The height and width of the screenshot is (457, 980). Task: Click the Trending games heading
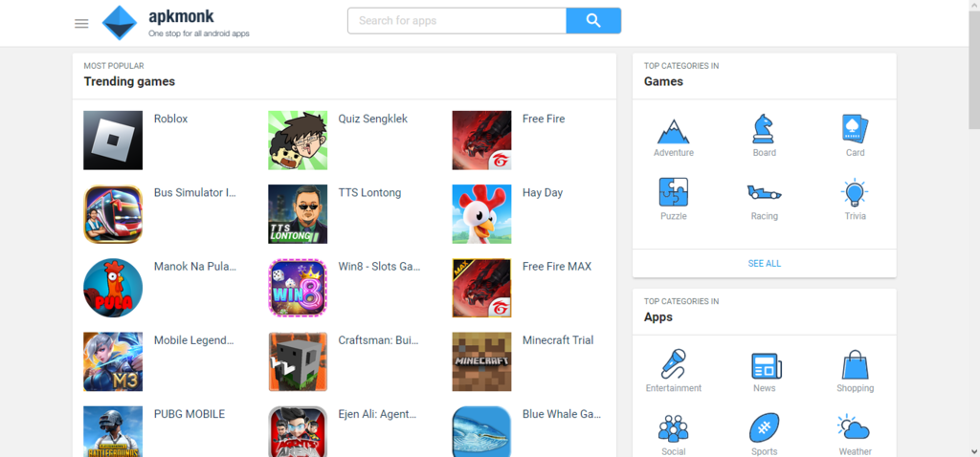pos(129,81)
